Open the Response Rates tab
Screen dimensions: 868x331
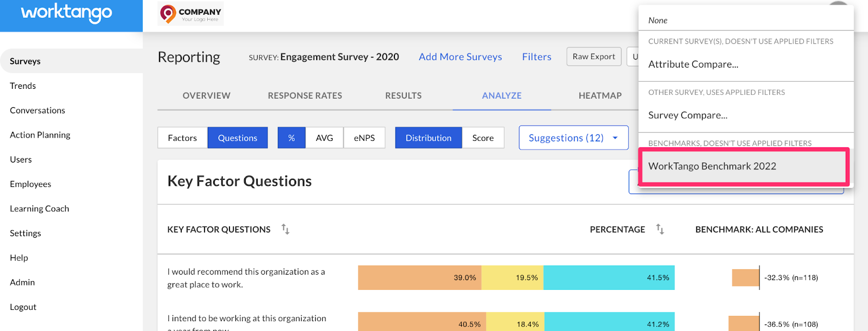click(x=305, y=95)
